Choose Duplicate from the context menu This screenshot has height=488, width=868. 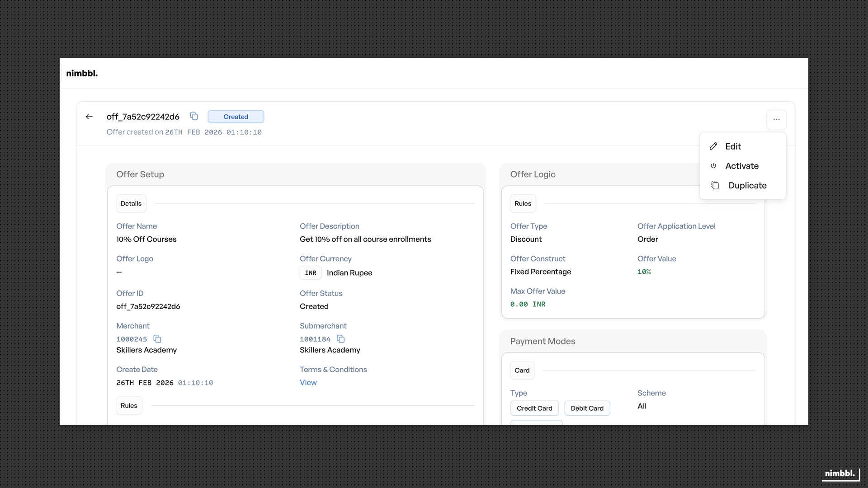tap(747, 185)
